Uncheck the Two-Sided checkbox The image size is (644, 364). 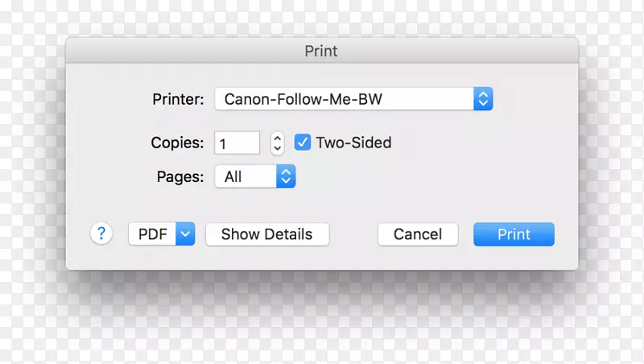303,143
